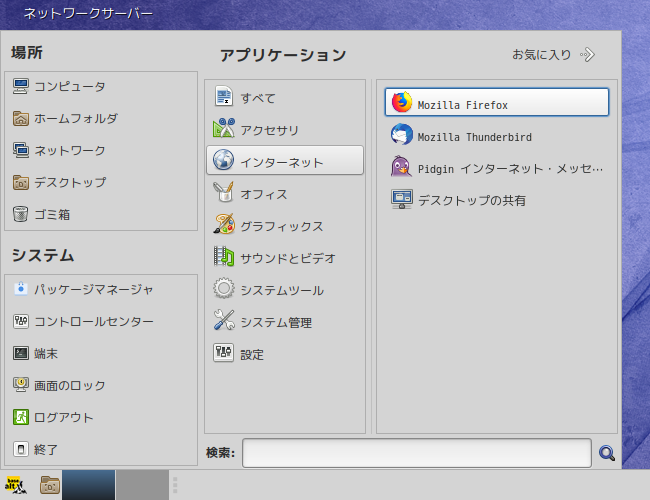The width and height of the screenshot is (650, 500).
Task: Switch to the first workspace in pager
Action: [88, 485]
